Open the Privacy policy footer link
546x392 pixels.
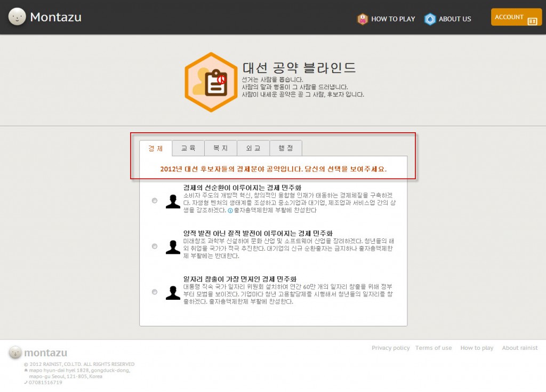pyautogui.click(x=390, y=348)
